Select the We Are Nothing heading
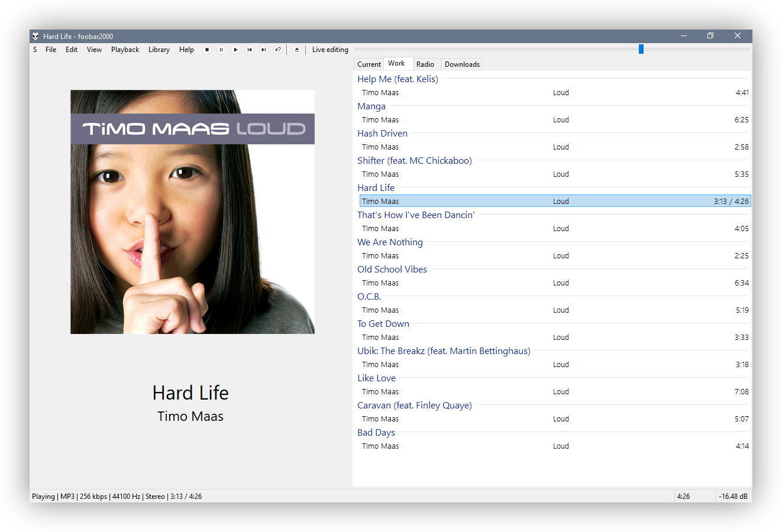782x532 pixels. (390, 242)
